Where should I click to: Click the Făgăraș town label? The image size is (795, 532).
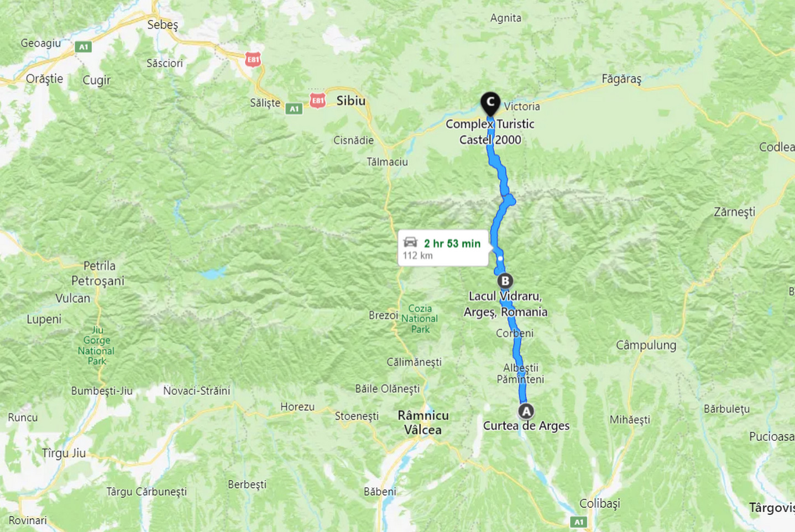tap(621, 79)
